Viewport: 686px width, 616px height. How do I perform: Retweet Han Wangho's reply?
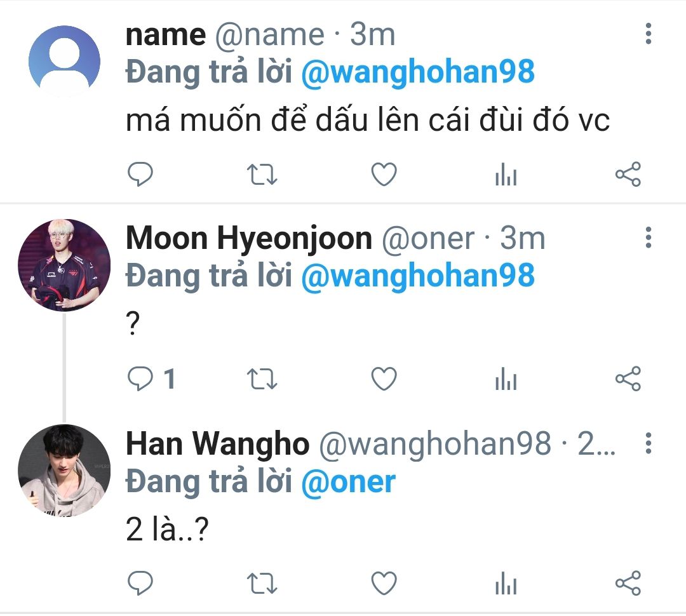point(261,583)
